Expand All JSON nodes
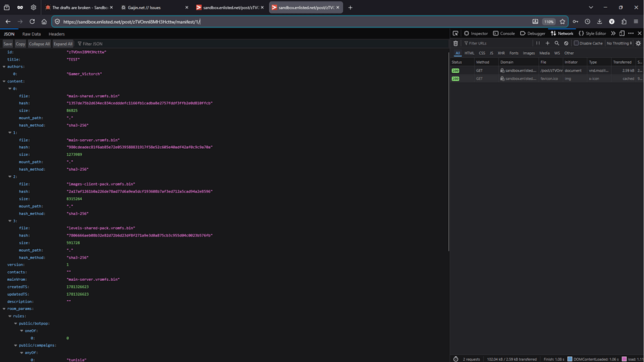This screenshot has width=644, height=362. (x=63, y=44)
